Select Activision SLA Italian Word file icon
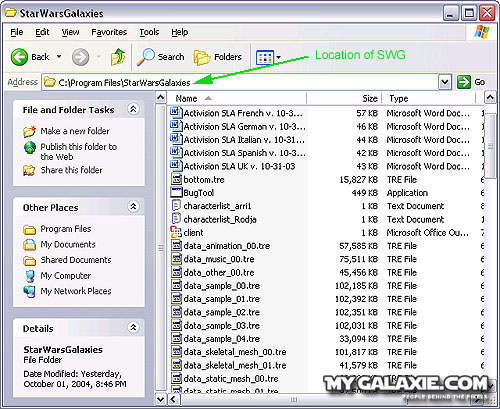The width and height of the screenshot is (500, 409). pos(176,139)
